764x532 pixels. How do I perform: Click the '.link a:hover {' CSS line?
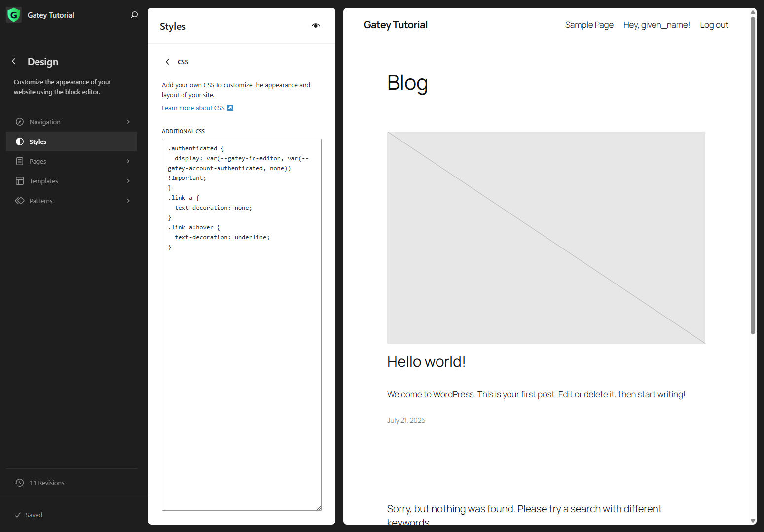coord(194,227)
